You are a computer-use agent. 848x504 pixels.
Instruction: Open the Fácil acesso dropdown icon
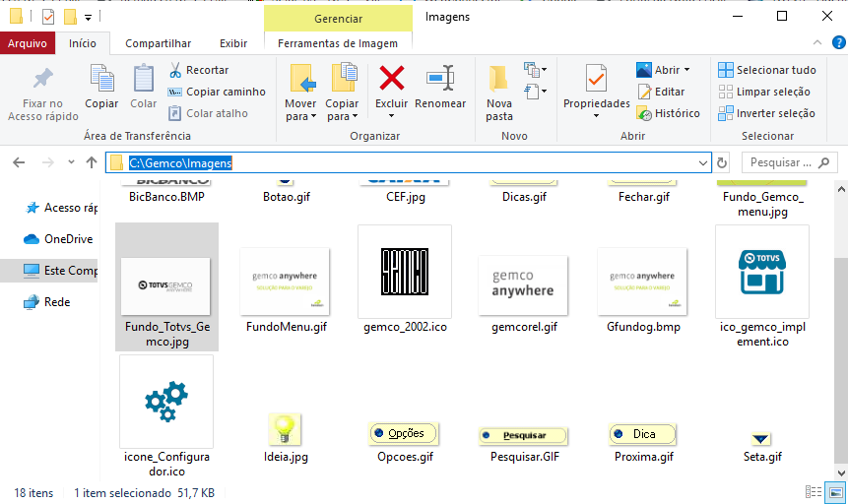tap(536, 92)
